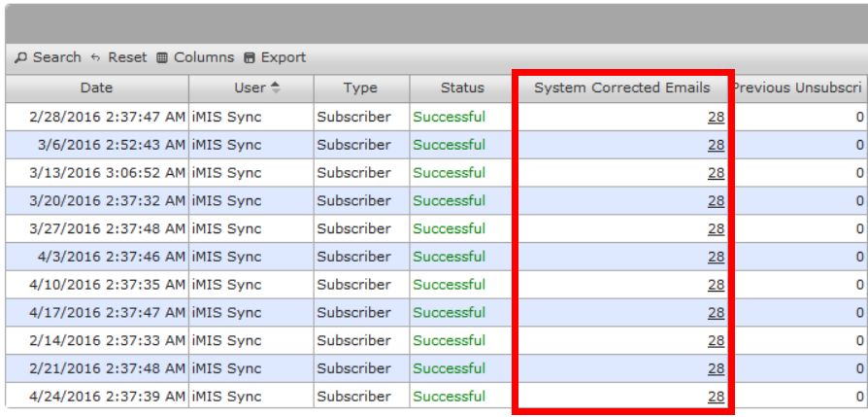This screenshot has width=868, height=417.
Task: Click the Previous Unsubscri column header
Action: click(798, 87)
